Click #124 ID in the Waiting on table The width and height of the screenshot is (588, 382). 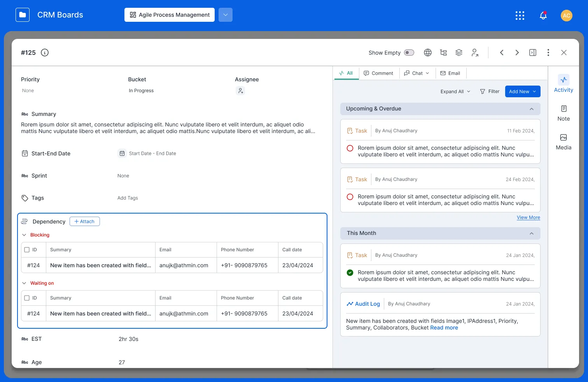point(33,314)
